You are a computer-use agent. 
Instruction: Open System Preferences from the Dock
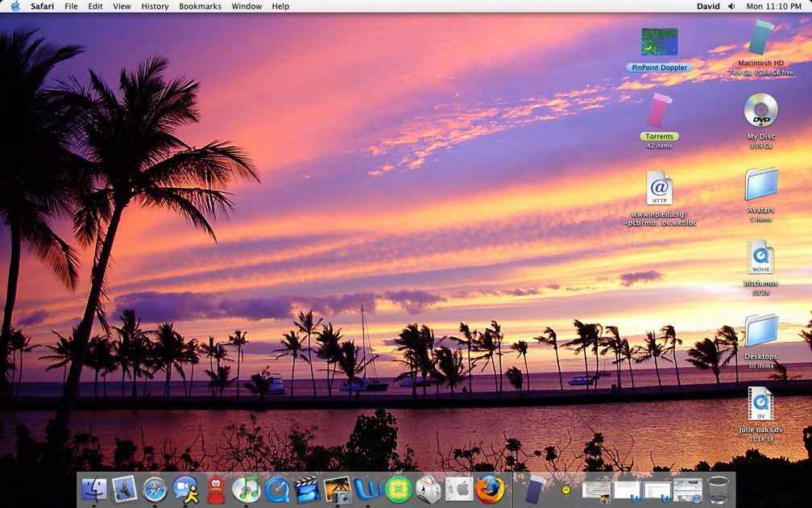(x=459, y=489)
